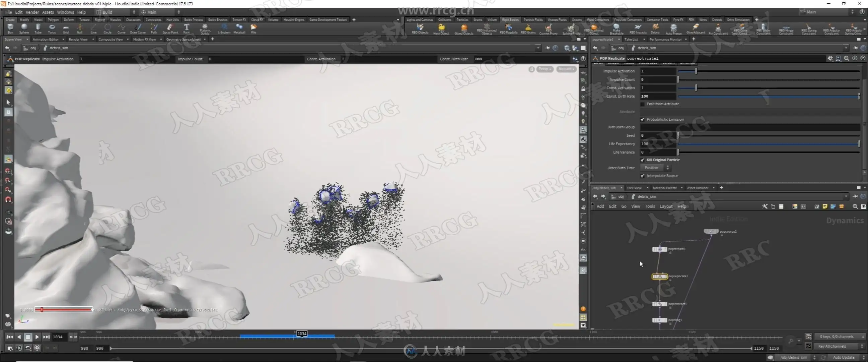The width and height of the screenshot is (868, 362).
Task: Open the Render menu
Action: pyautogui.click(x=32, y=12)
